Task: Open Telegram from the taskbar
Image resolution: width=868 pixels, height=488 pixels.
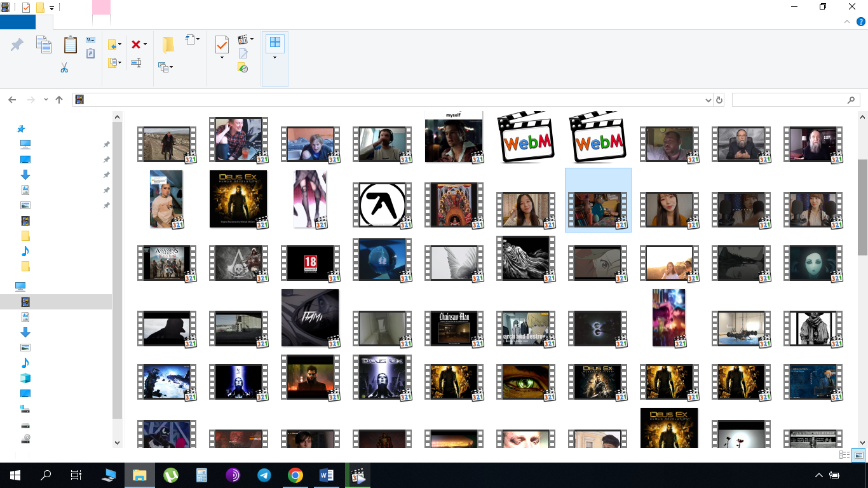Action: [x=264, y=475]
